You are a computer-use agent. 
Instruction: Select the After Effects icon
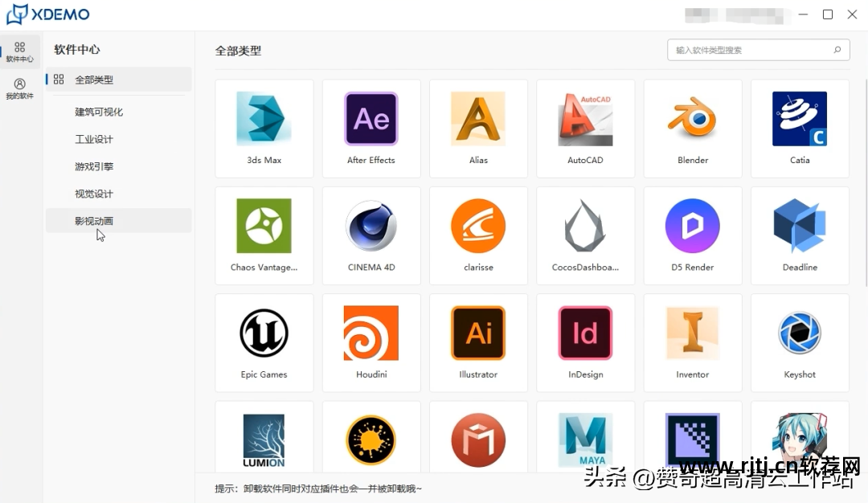tap(371, 119)
